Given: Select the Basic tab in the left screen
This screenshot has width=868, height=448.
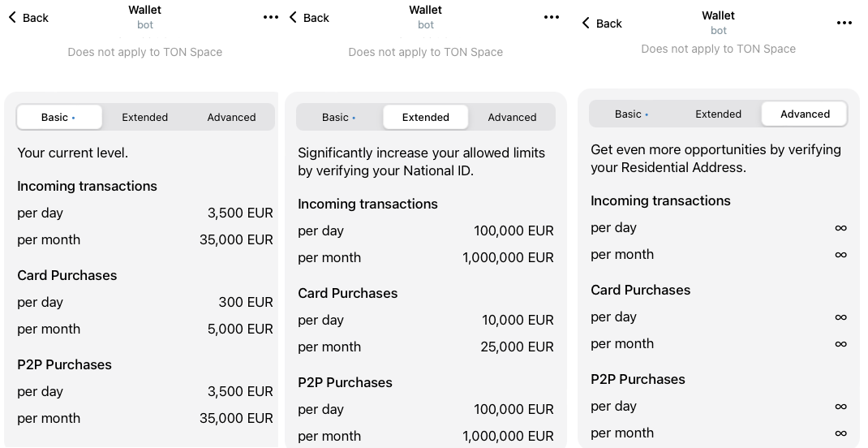Looking at the screenshot, I should (59, 117).
